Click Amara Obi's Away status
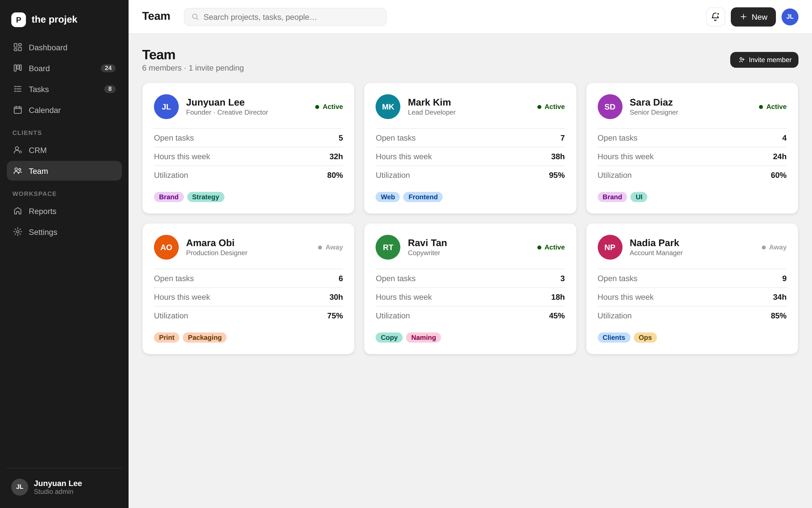812x508 pixels. (x=330, y=247)
